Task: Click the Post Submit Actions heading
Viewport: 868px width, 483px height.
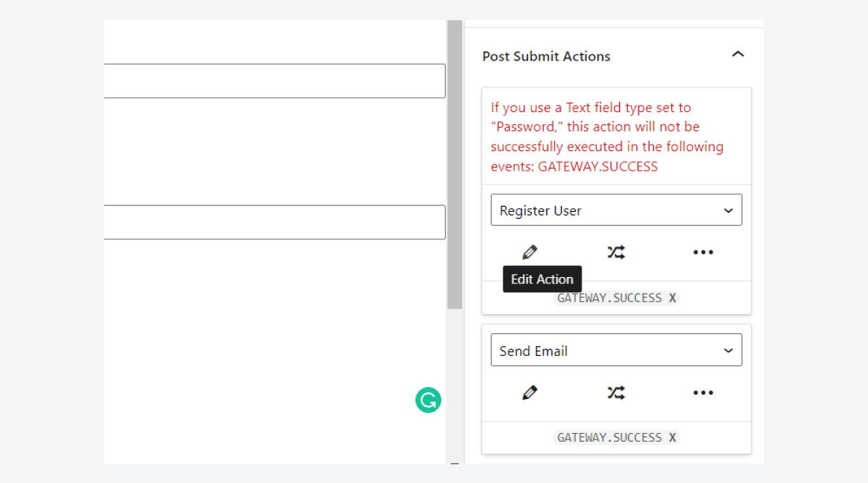Action: point(546,56)
